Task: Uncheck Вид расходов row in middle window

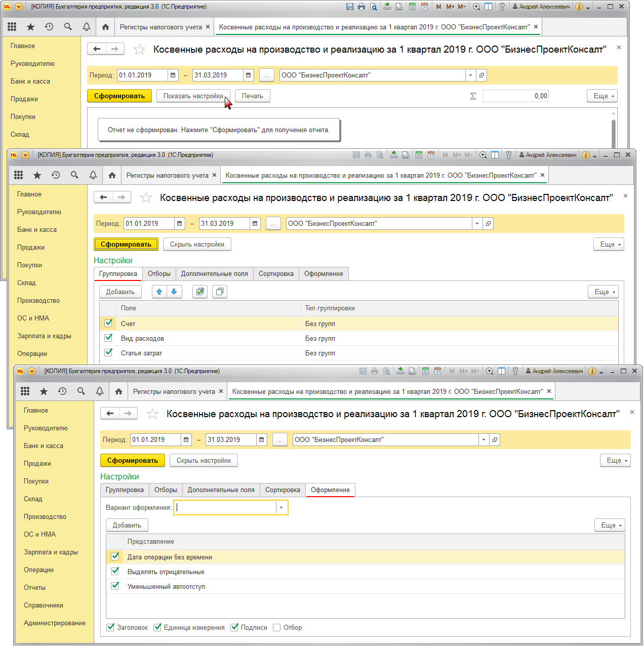Action: (108, 338)
